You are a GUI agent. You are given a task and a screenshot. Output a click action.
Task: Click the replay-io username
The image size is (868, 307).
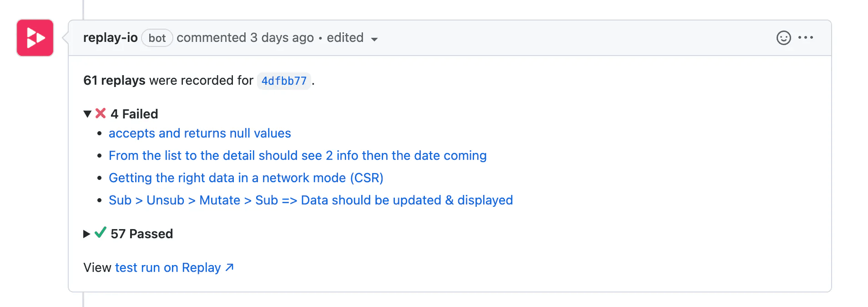tap(110, 38)
